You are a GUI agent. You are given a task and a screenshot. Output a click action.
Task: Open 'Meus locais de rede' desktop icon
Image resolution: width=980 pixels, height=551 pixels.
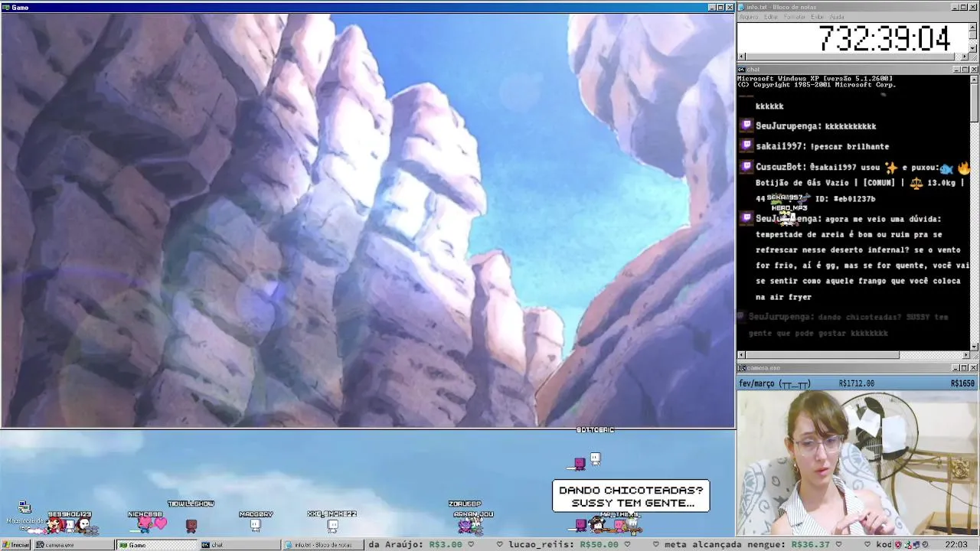[24, 514]
